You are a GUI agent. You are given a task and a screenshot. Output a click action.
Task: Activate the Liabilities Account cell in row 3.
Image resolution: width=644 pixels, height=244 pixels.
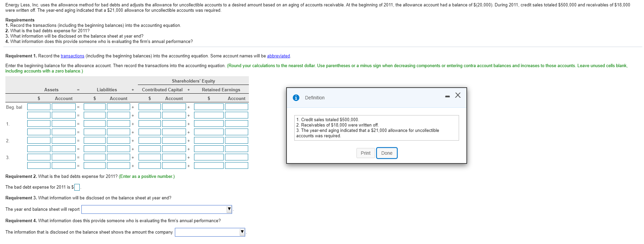click(x=118, y=157)
